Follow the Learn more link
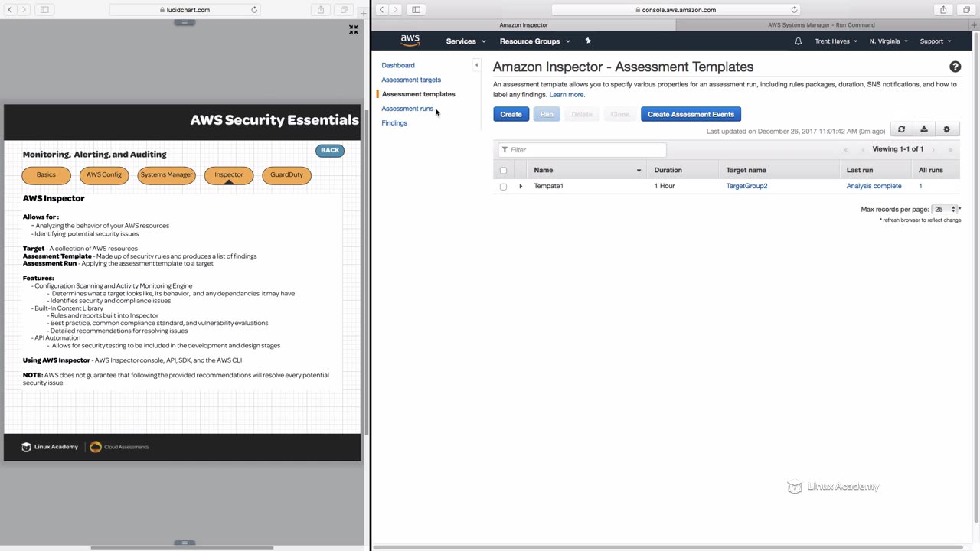The width and height of the screenshot is (980, 551). 567,95
